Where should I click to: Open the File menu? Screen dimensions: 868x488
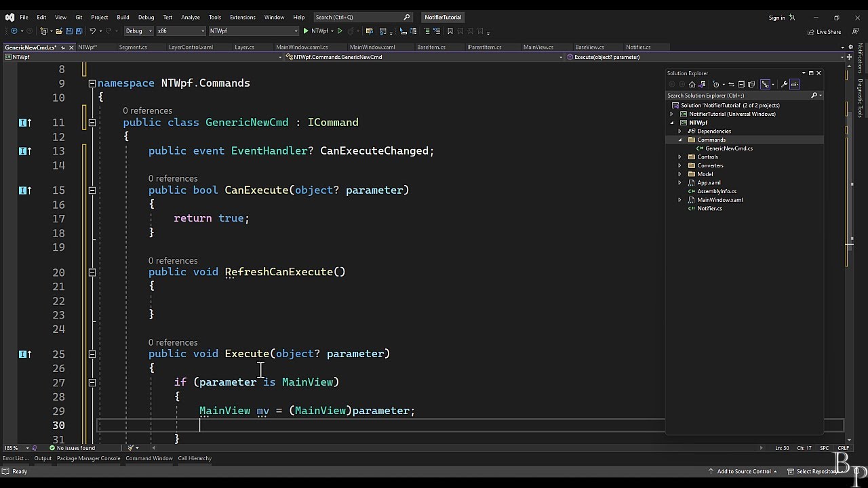click(24, 17)
